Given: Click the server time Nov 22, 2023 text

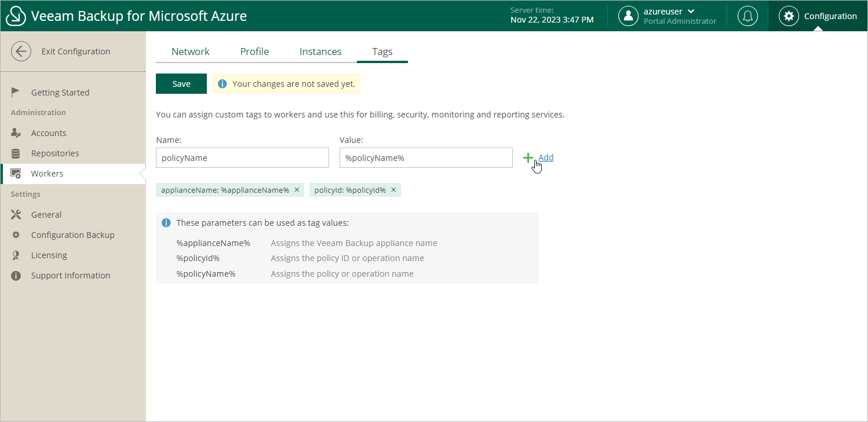Looking at the screenshot, I should (552, 20).
